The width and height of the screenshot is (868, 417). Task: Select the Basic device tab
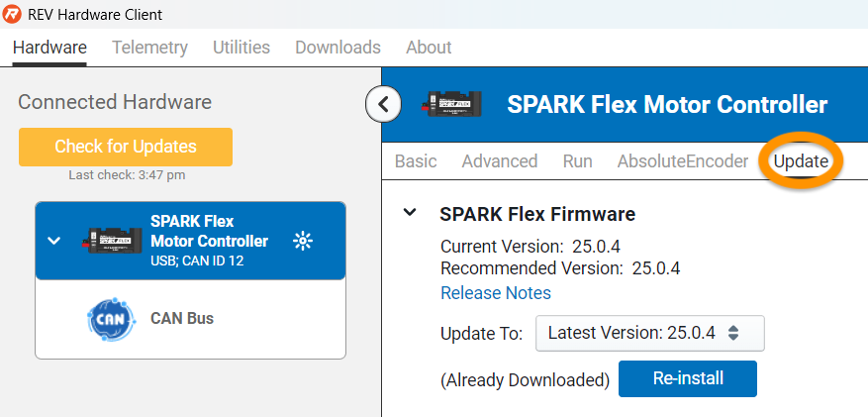416,161
